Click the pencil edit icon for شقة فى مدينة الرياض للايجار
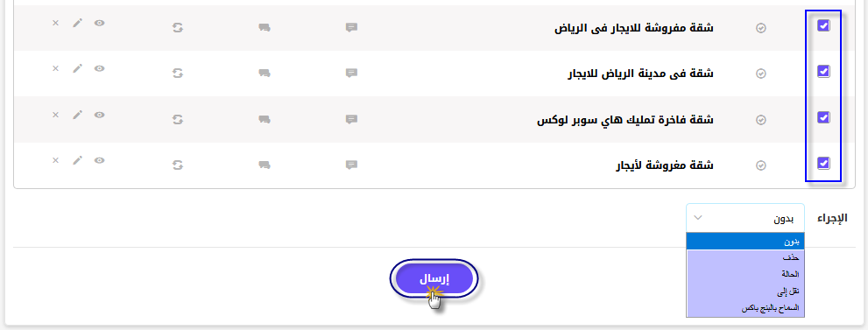This screenshot has height=330, width=868. click(77, 68)
